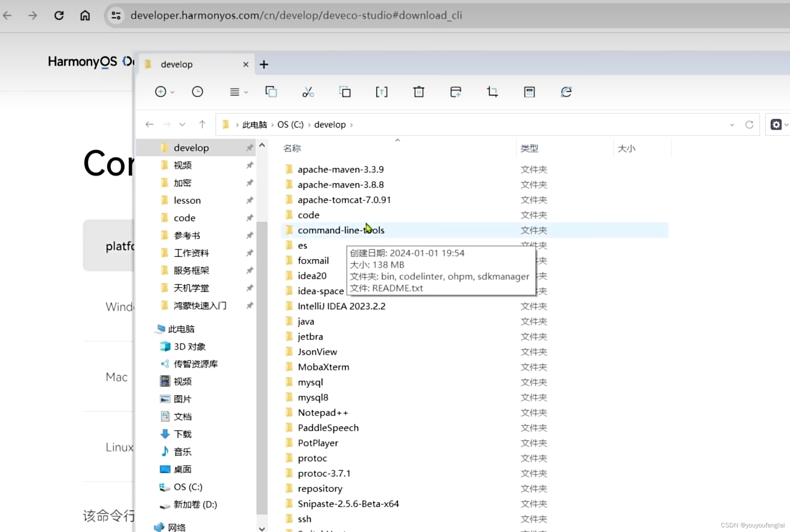Open dropdown arrow next to layout icon

(246, 92)
